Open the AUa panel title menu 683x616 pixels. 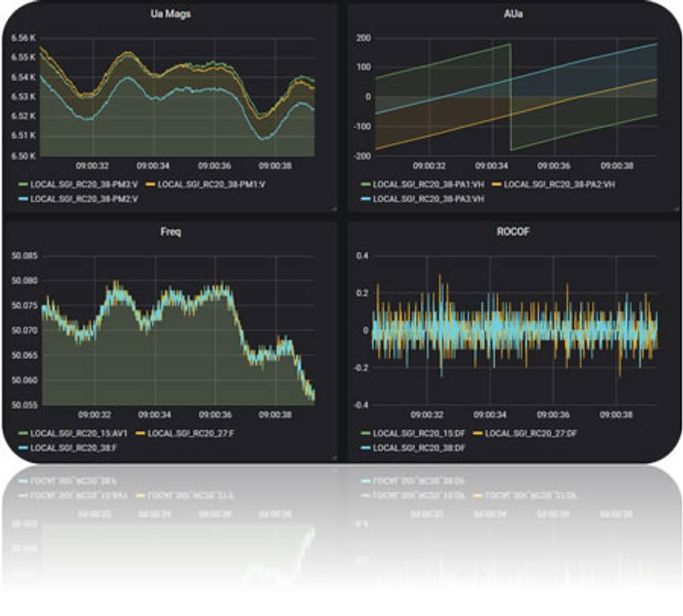(513, 14)
